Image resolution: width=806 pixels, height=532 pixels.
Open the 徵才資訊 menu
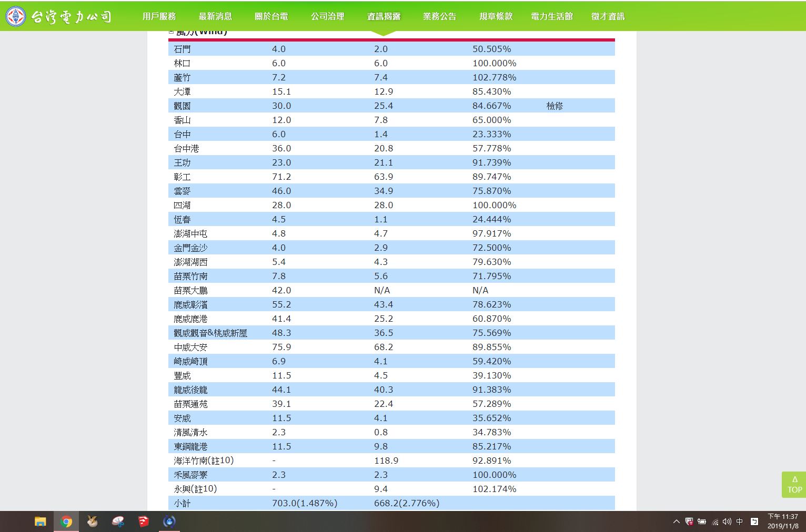pyautogui.click(x=608, y=16)
